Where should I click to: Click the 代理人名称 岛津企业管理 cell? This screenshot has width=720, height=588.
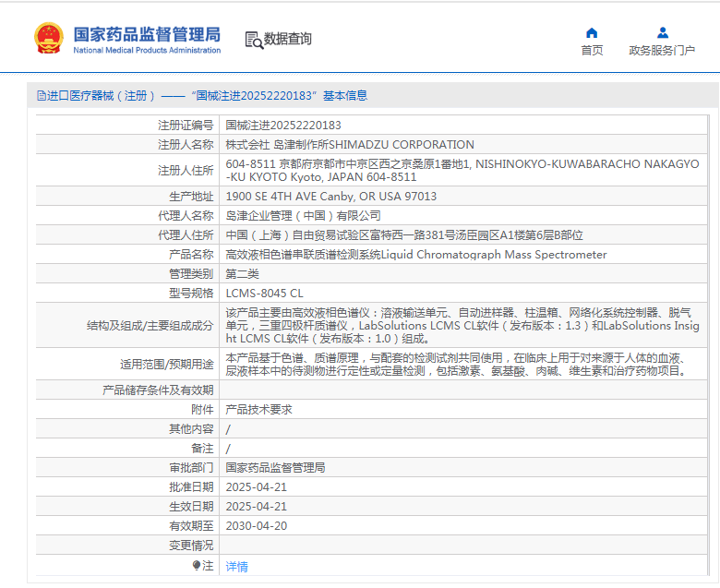click(x=463, y=215)
